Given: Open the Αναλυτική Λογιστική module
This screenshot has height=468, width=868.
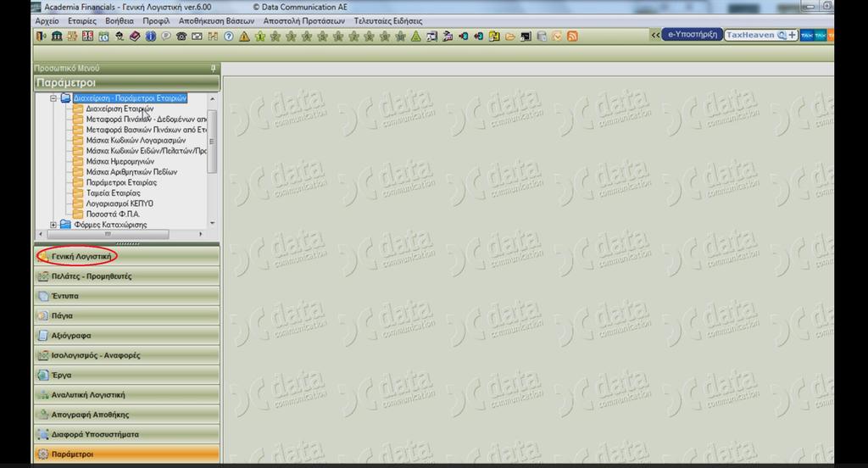Looking at the screenshot, I should 127,395.
